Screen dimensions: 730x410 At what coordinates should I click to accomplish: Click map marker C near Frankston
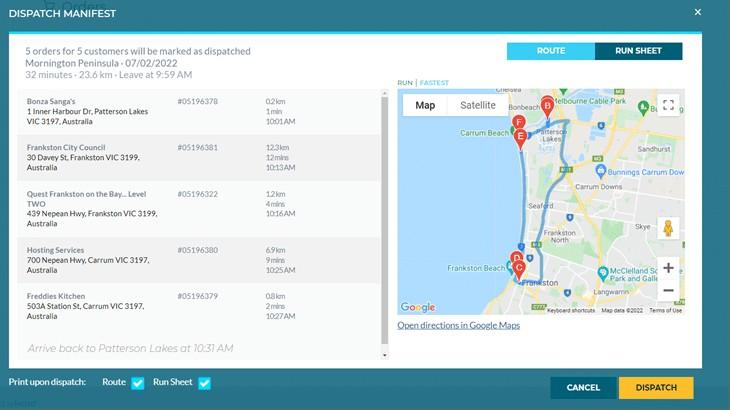pyautogui.click(x=519, y=270)
